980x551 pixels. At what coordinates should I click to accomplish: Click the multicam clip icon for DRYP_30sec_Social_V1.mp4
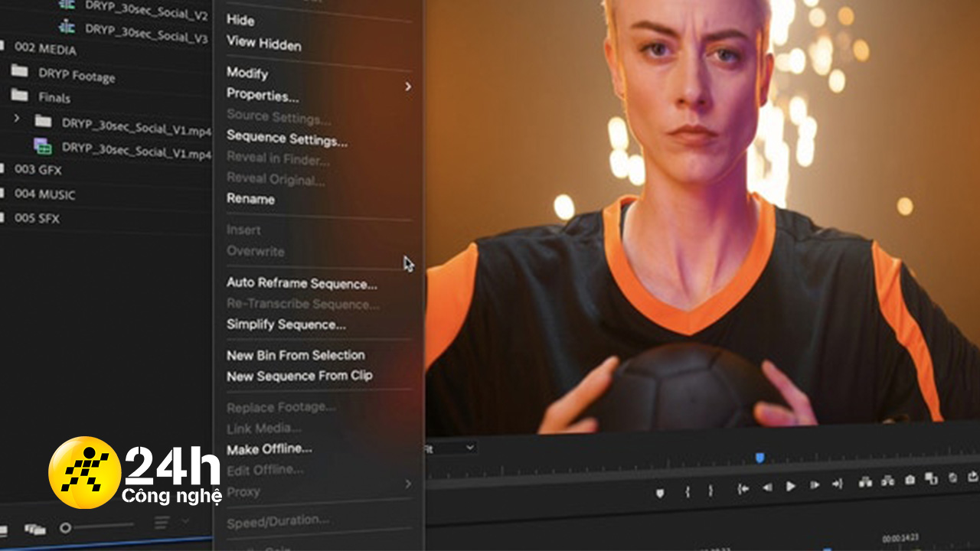[x=43, y=145]
